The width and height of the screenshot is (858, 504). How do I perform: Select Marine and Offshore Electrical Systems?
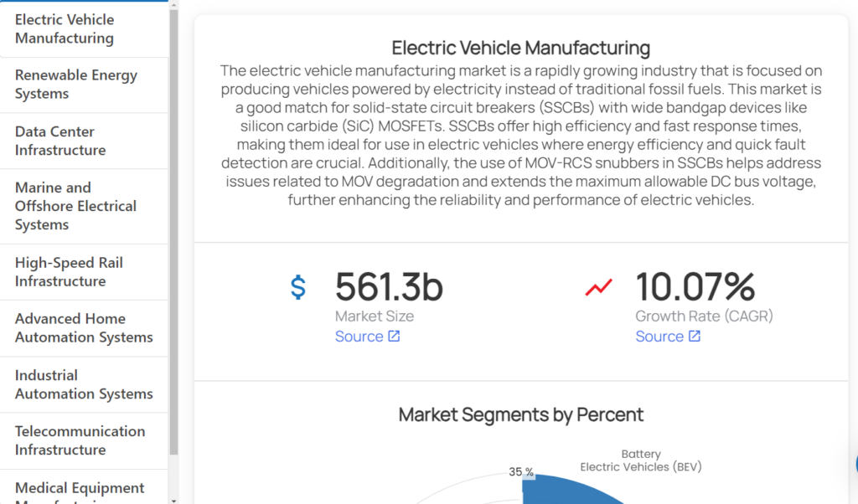pos(75,206)
